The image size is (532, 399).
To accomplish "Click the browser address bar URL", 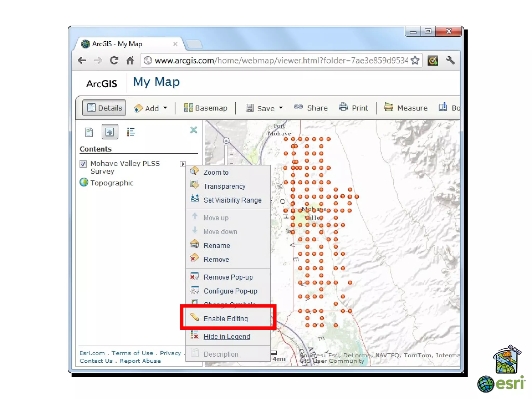I will click(281, 61).
